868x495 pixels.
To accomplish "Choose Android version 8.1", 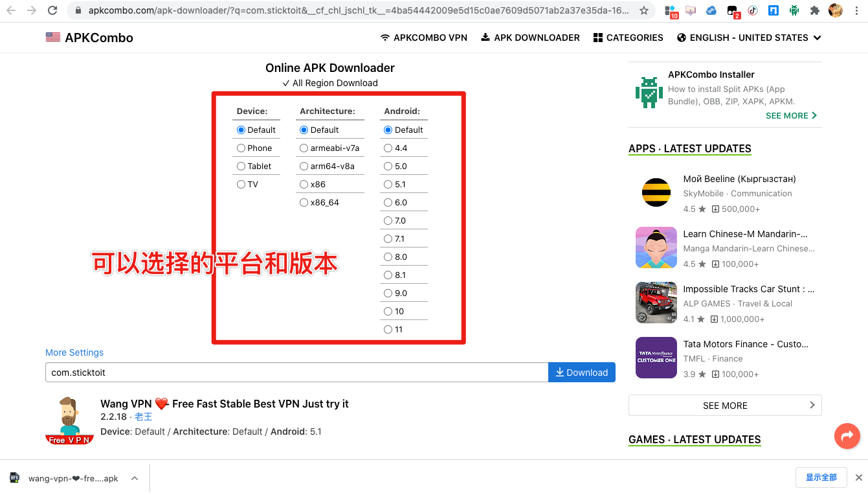I will pyautogui.click(x=388, y=275).
